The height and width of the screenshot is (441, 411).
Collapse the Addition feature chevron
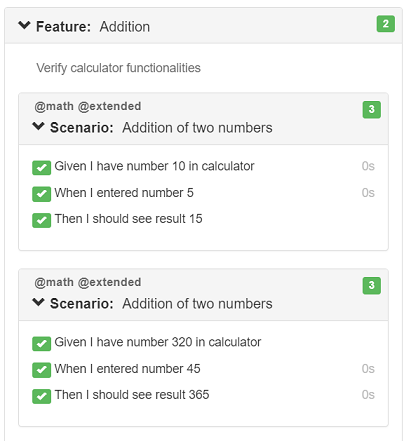click(x=24, y=25)
